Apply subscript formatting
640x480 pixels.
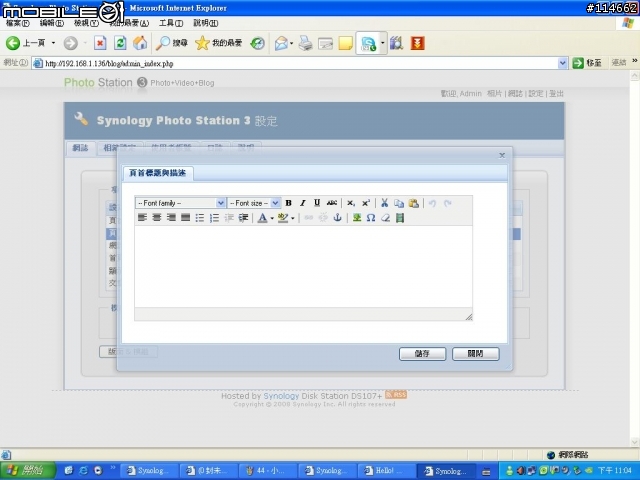pos(351,203)
